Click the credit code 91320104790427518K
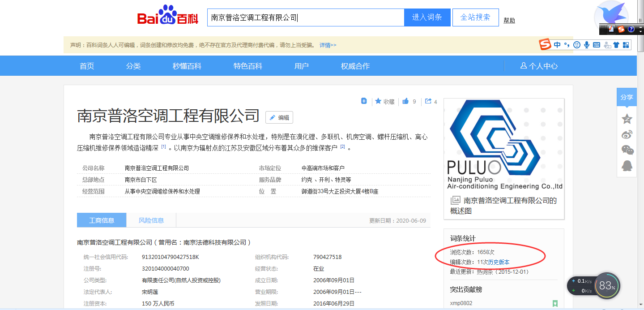 coord(170,257)
